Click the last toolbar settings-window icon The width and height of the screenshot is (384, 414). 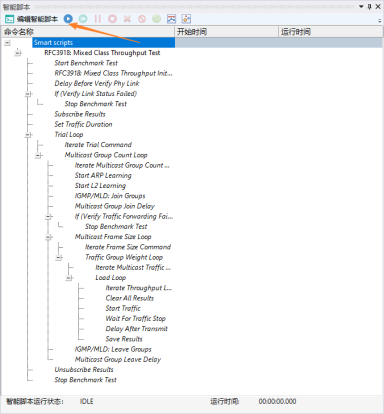[x=186, y=19]
